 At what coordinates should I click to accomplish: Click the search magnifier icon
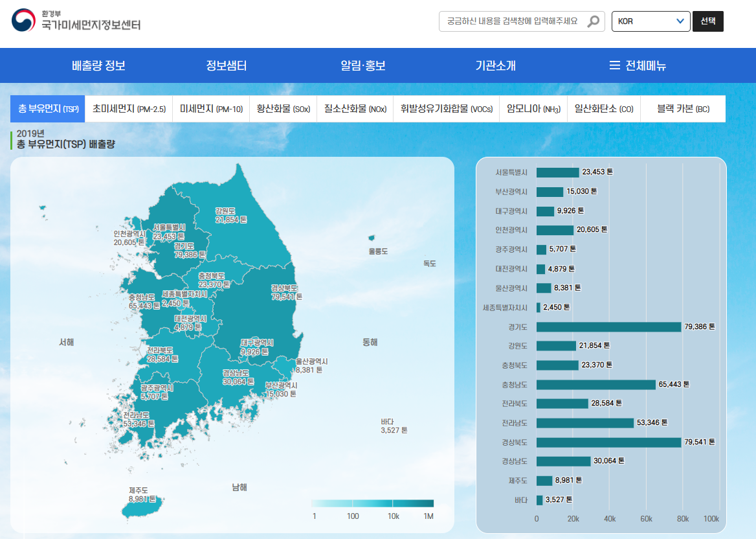click(x=592, y=21)
